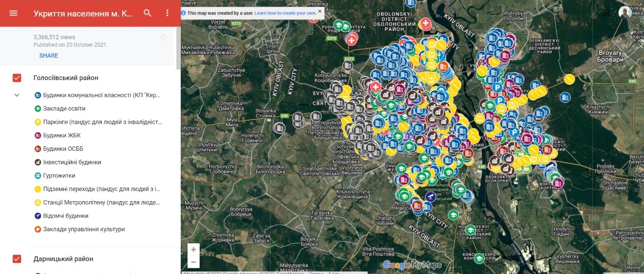644x274 pixels.
Task: Click the zoom in plus button
Action: tap(193, 249)
